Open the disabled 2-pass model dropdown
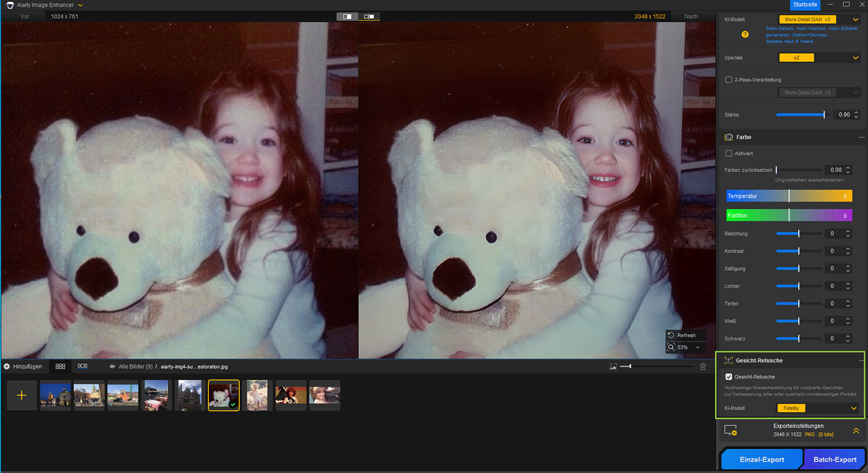The image size is (868, 473). pos(819,93)
